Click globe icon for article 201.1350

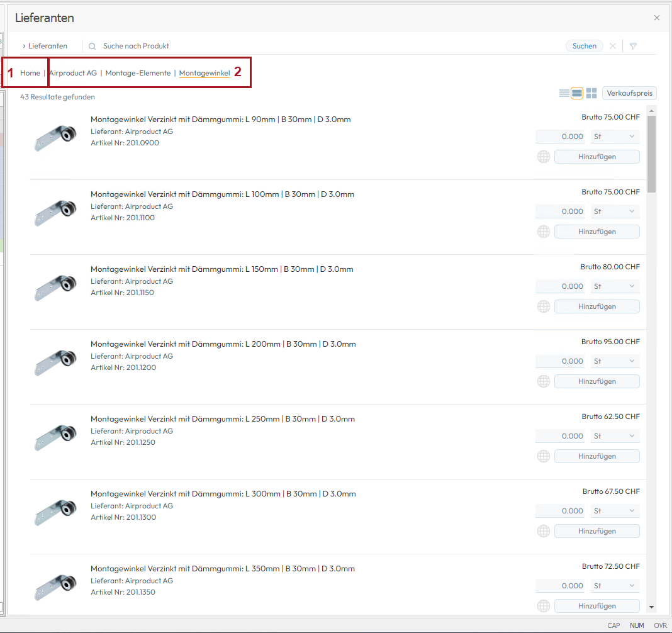point(544,606)
